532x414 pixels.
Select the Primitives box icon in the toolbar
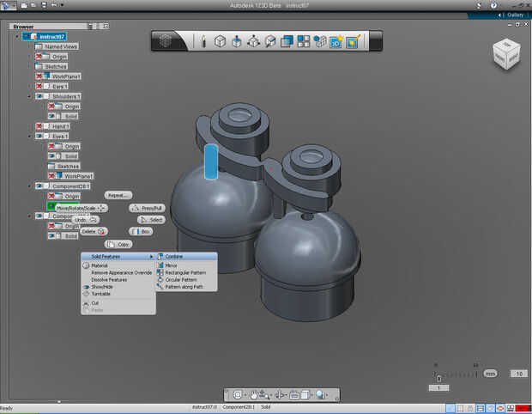click(220, 41)
